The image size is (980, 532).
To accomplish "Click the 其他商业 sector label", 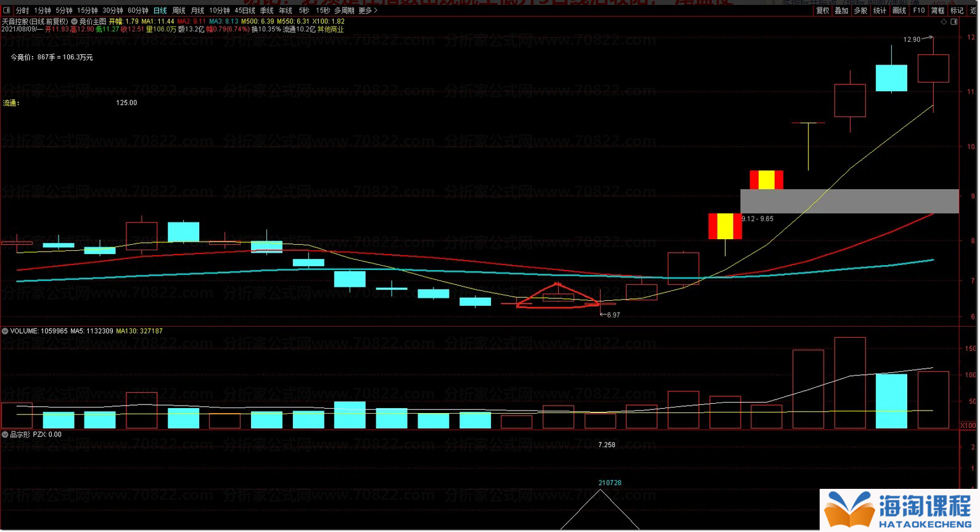I will pyautogui.click(x=331, y=29).
